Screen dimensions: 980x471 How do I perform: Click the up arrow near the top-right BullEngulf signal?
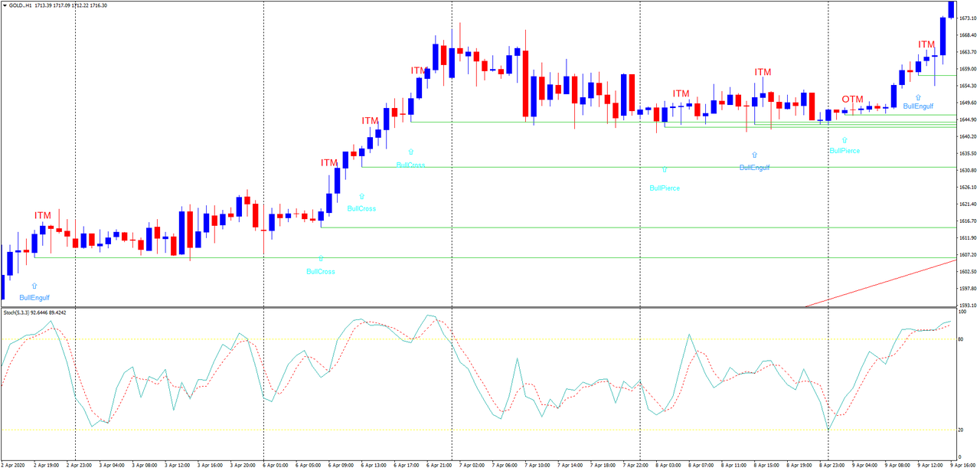pyautogui.click(x=916, y=96)
